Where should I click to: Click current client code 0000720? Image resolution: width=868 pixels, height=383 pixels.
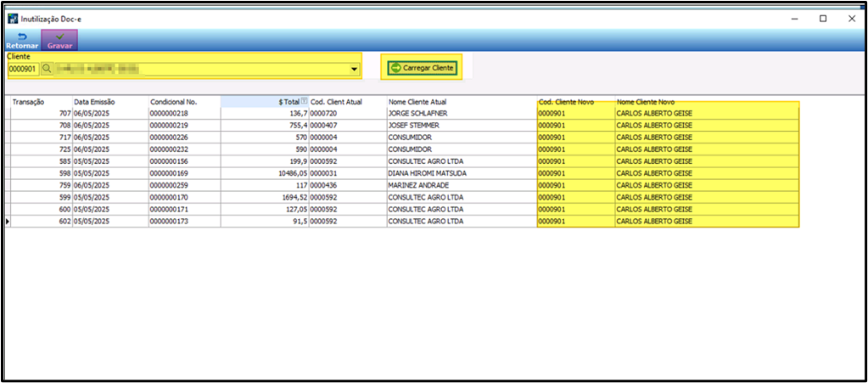pos(348,113)
